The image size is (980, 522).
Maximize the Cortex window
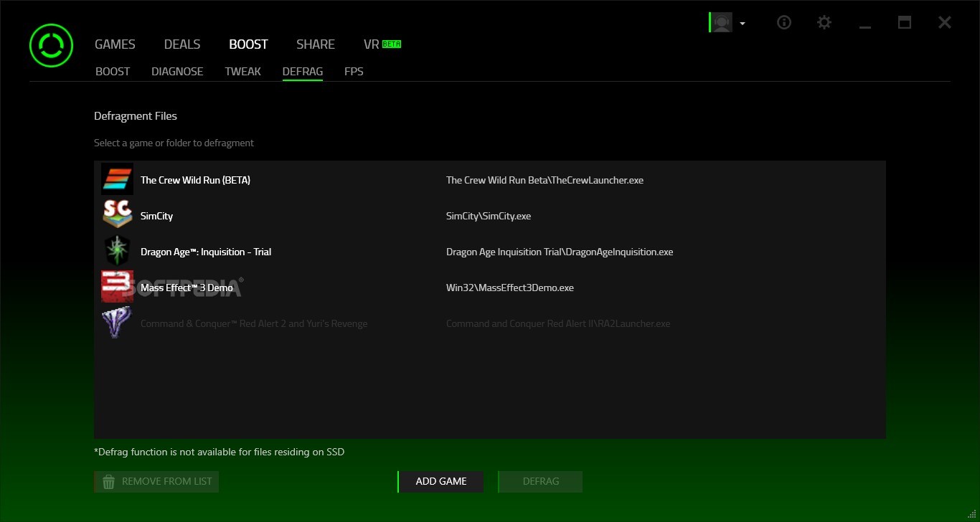click(905, 22)
